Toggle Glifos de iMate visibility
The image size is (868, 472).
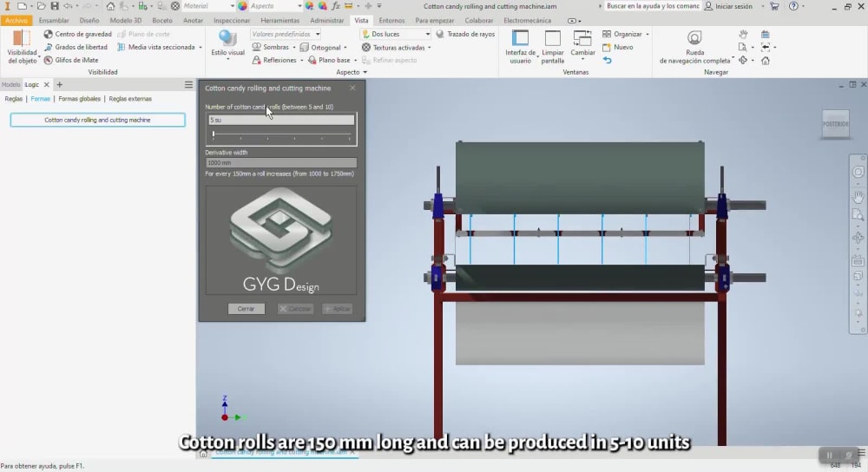[x=71, y=60]
